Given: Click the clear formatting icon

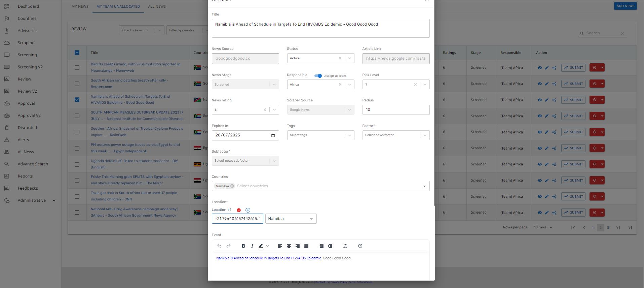Looking at the screenshot, I should click(x=345, y=246).
